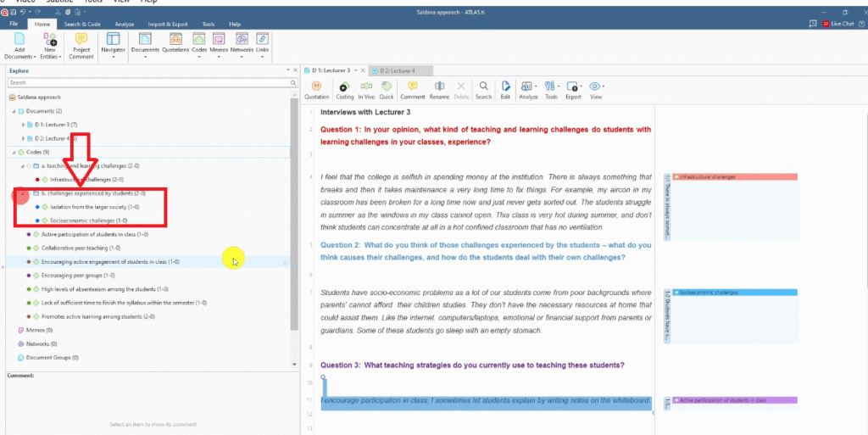Click the Explore panel search field
868x435 pixels.
(x=148, y=83)
